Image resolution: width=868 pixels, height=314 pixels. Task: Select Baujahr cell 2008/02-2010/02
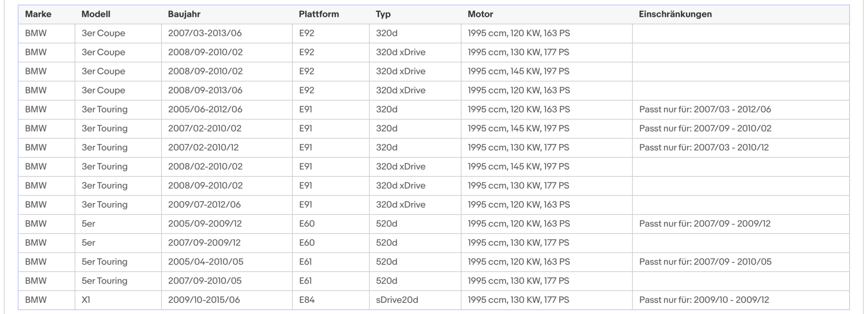tap(227, 167)
